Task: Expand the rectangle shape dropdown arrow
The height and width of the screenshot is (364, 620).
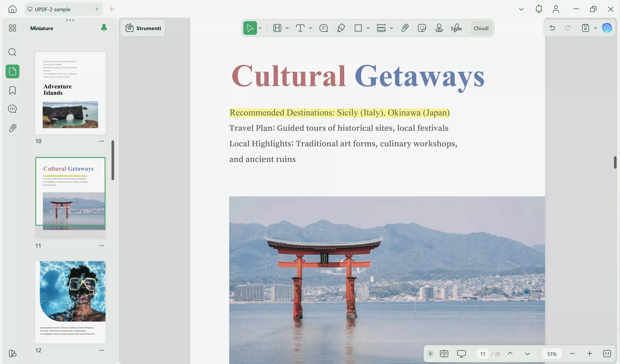Action: 368,28
